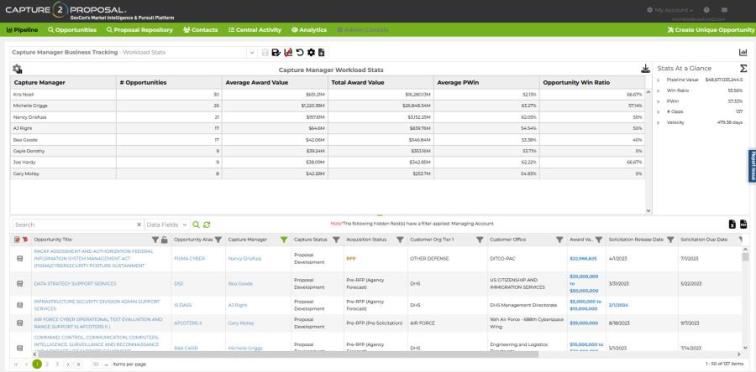Open the Analytics menu
Viewport: 756px width, 372px height.
coord(309,30)
